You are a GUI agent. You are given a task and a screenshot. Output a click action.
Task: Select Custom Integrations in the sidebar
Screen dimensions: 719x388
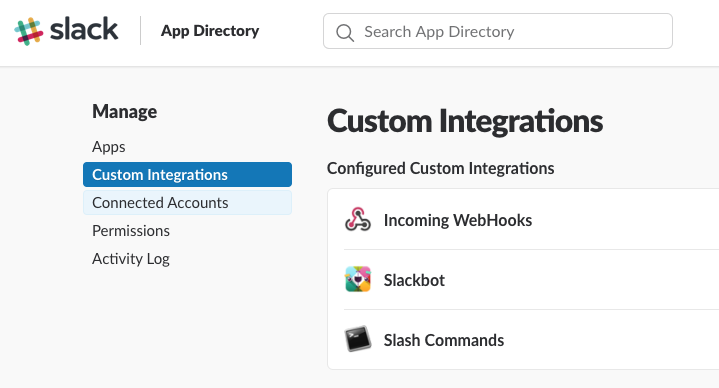(188, 174)
